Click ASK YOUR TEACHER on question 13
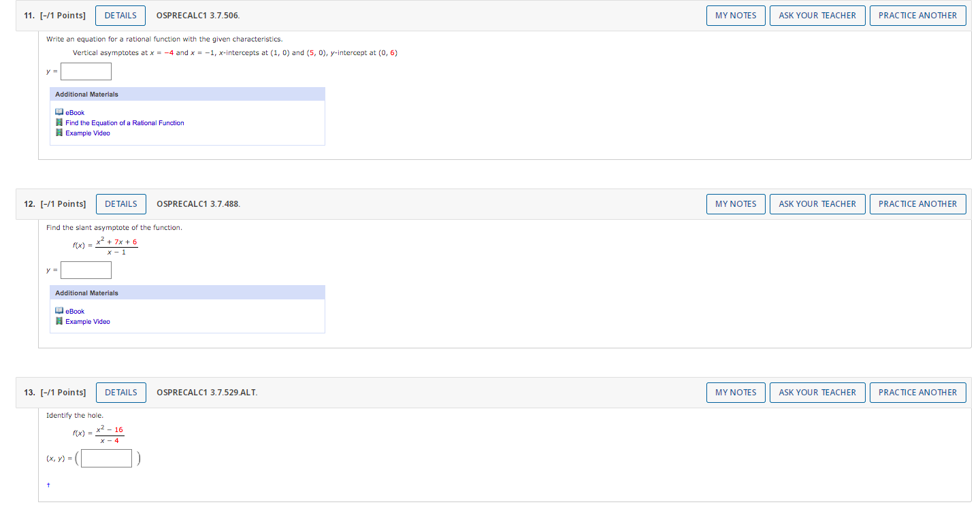980x526 pixels. point(817,392)
